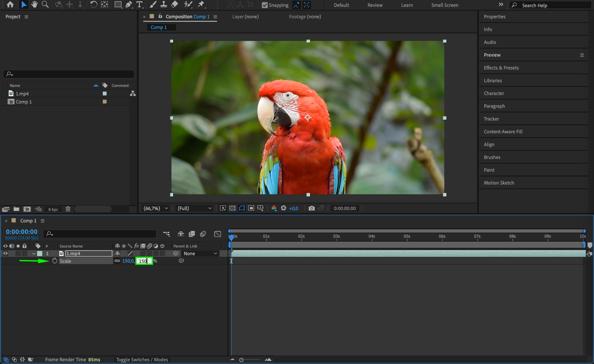Select the Zoom tool in toolbar
The height and width of the screenshot is (364, 594).
[45, 4]
